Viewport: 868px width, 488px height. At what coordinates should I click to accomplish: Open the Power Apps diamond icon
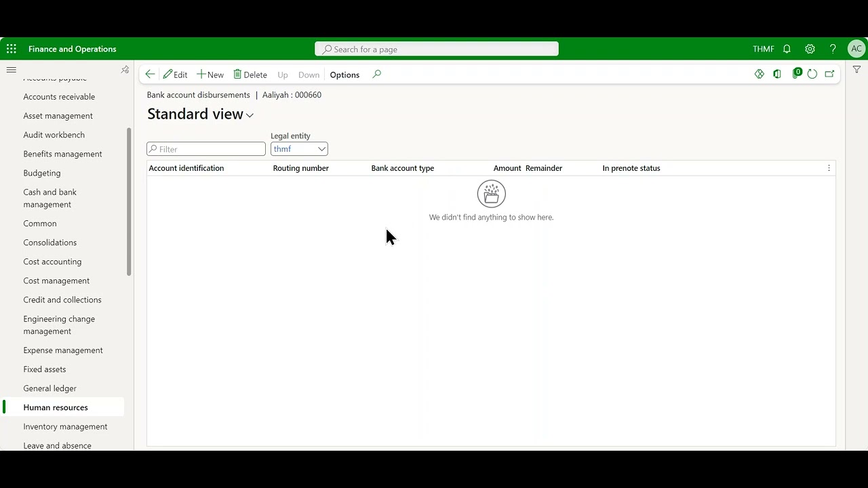(759, 74)
